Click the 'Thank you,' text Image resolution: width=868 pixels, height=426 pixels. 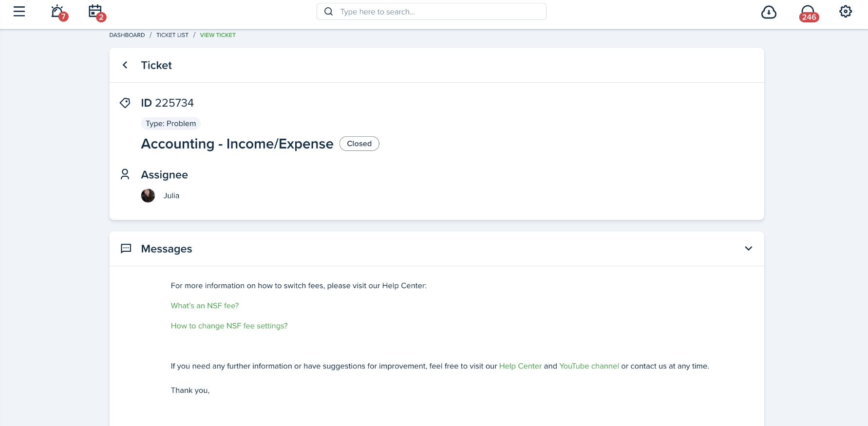[x=190, y=390]
